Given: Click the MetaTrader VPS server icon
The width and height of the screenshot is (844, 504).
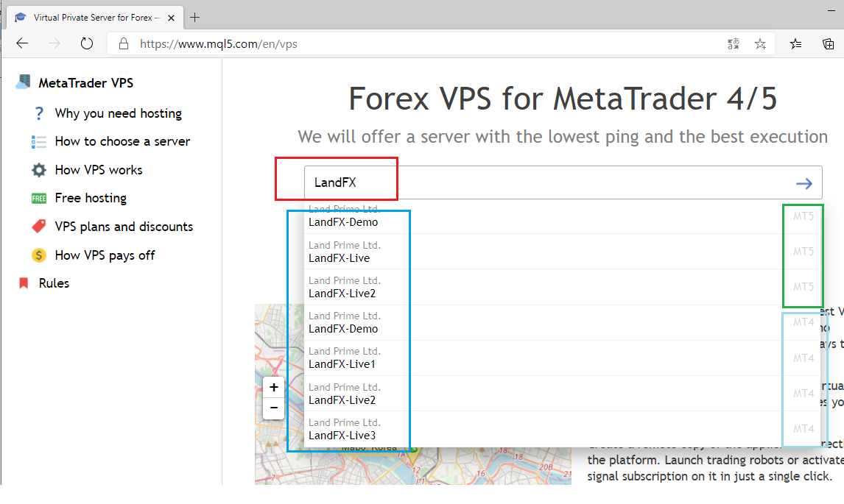Looking at the screenshot, I should (x=23, y=82).
